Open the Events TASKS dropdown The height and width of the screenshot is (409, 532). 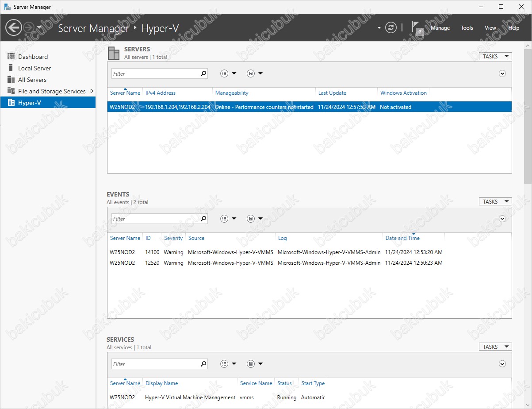point(495,202)
